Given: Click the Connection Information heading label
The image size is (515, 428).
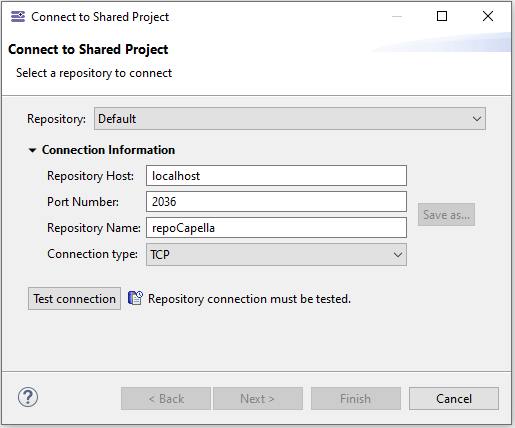Looking at the screenshot, I should click(108, 150).
